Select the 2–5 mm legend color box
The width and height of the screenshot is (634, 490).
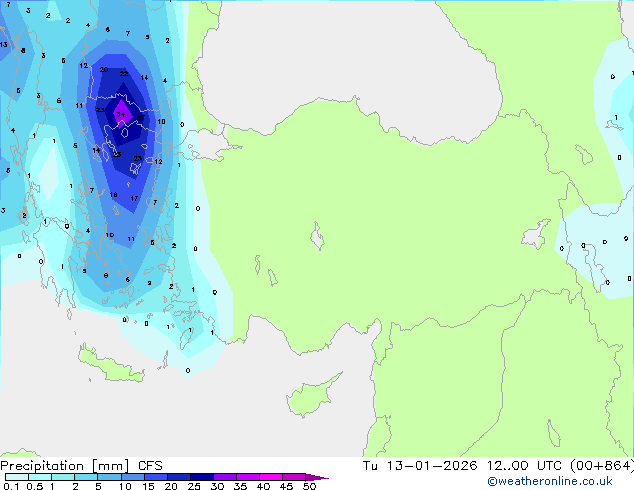click(86, 477)
